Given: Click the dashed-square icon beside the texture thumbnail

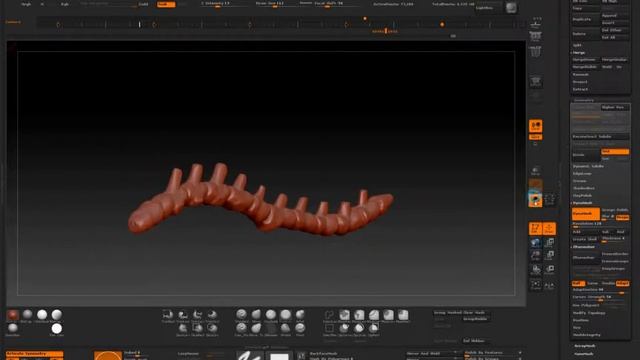Looking at the screenshot, I should [550, 200].
